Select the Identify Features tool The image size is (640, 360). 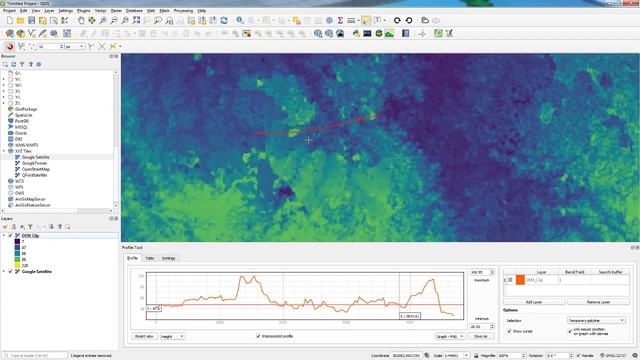240,20
